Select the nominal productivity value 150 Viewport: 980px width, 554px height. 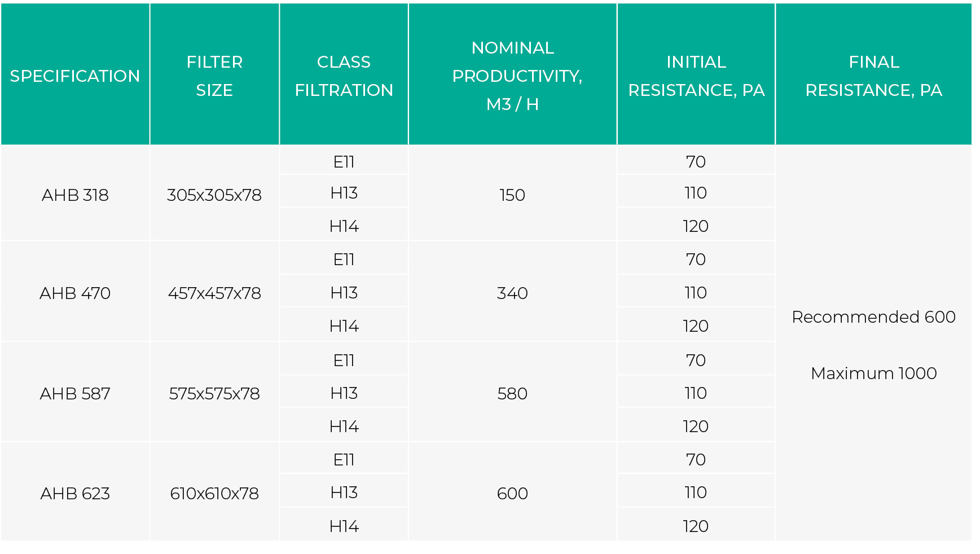tap(512, 195)
